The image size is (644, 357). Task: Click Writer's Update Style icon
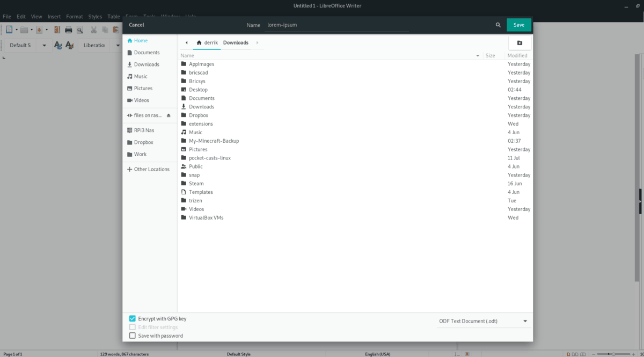58,45
